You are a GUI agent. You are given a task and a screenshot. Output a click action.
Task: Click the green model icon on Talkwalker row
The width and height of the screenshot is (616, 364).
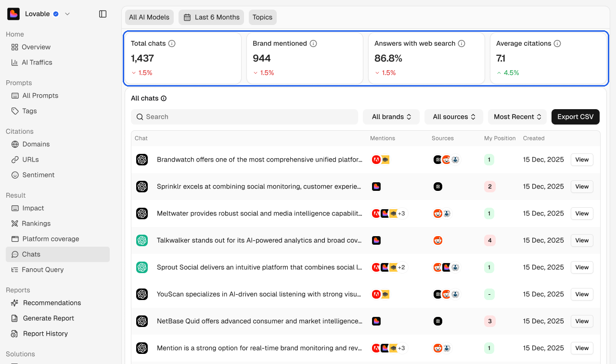(x=142, y=240)
